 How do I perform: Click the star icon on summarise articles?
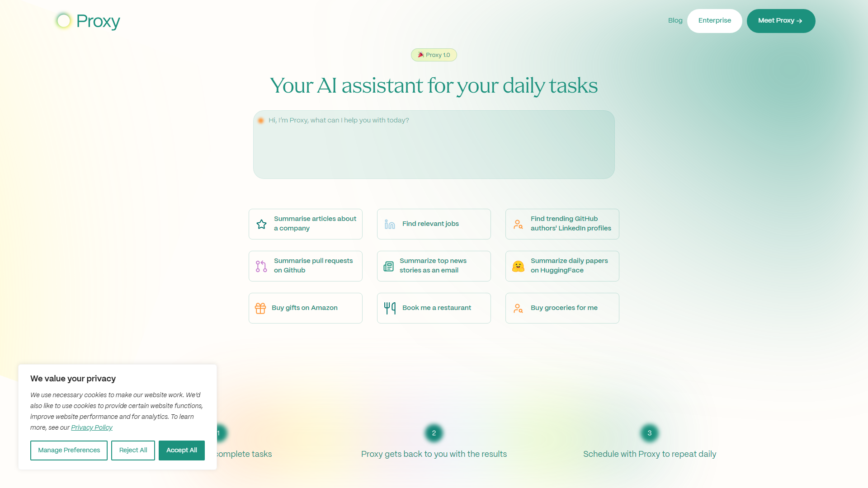click(x=262, y=224)
